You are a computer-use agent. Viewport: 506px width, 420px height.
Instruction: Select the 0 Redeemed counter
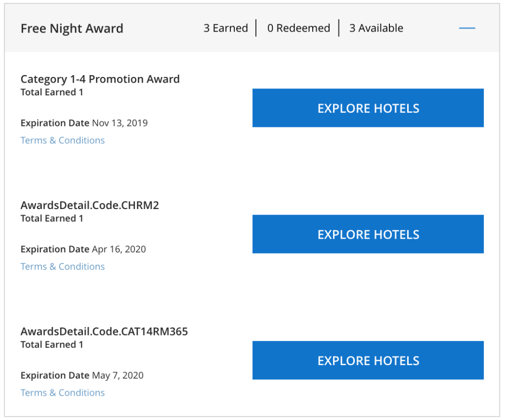point(298,28)
